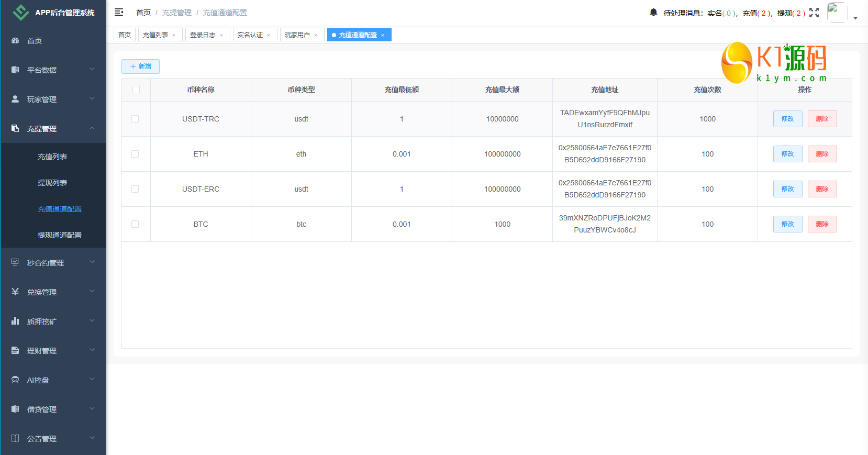This screenshot has width=868, height=455.
Task: Click 修改 for the ETH row
Action: tap(788, 154)
